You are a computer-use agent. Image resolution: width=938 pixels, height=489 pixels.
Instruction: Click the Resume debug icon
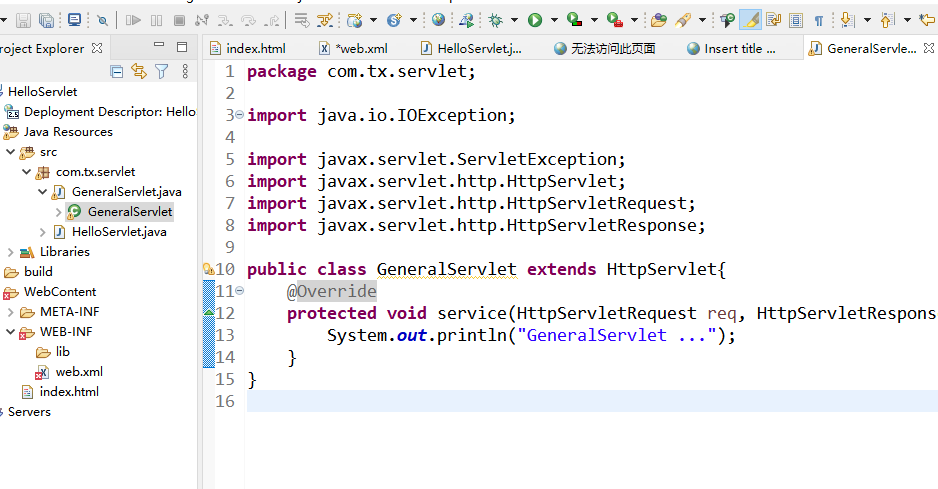point(133,21)
